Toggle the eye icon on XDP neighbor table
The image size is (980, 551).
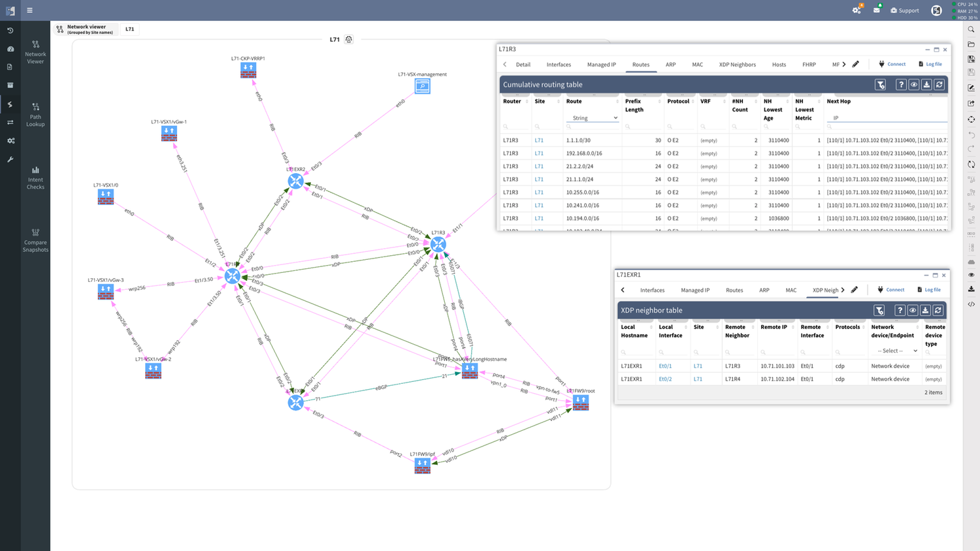pos(913,310)
